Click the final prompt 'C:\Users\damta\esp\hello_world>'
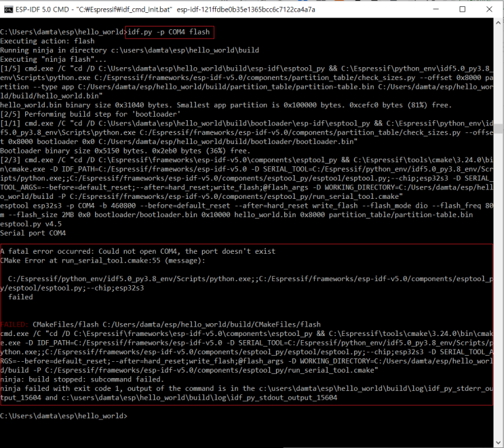Screen dimensions: 504x448 pos(64,416)
